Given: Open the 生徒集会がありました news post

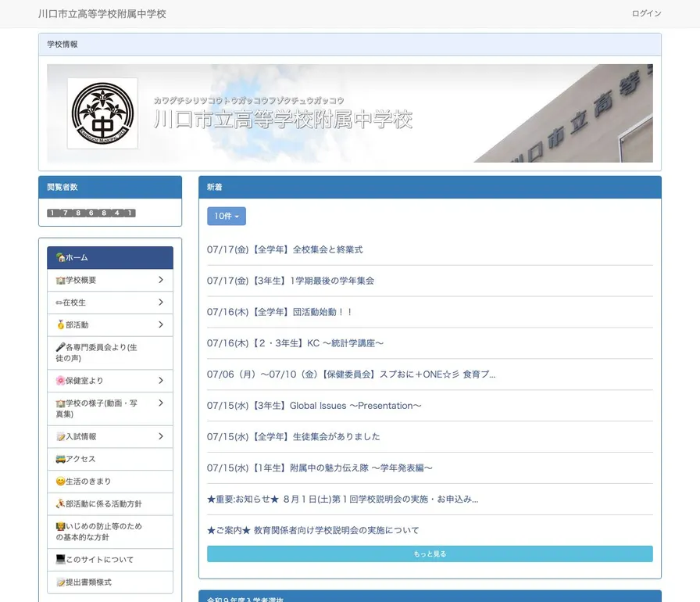Looking at the screenshot, I should [x=293, y=437].
